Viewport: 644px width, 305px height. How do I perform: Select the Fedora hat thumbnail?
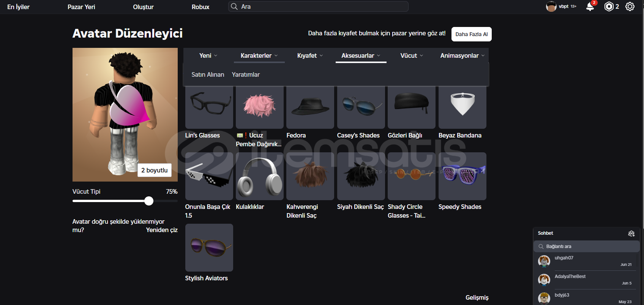coord(310,107)
